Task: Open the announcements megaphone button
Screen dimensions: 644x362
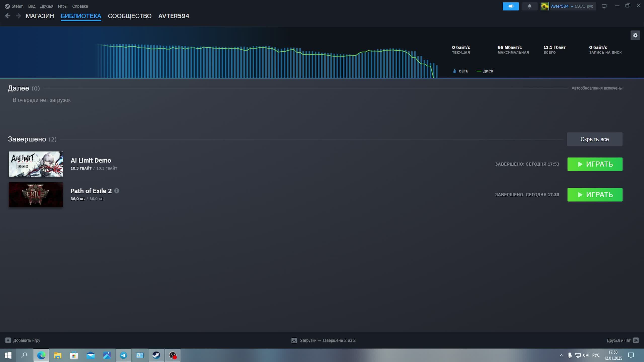Action: 511,6
